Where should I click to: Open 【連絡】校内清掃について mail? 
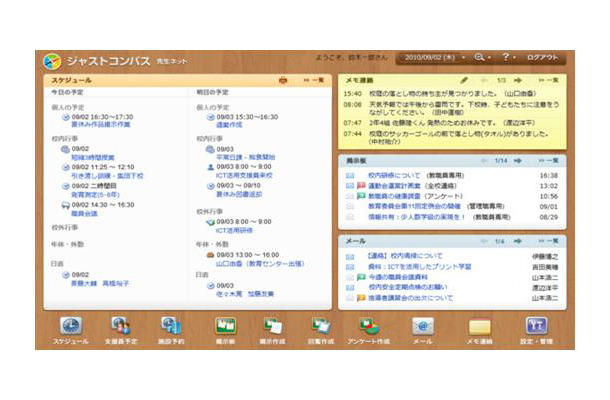(405, 256)
